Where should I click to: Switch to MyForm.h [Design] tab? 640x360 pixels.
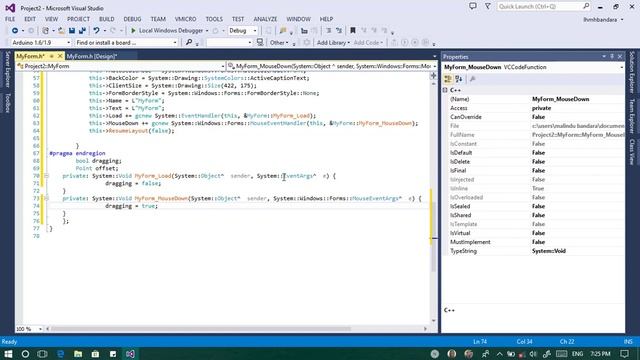(92, 56)
